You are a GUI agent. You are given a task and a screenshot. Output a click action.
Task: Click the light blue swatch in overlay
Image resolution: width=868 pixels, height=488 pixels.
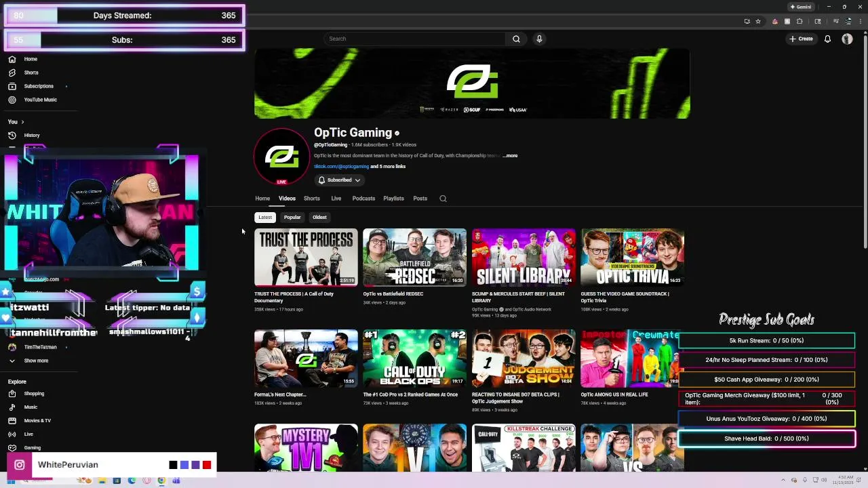[x=184, y=465]
